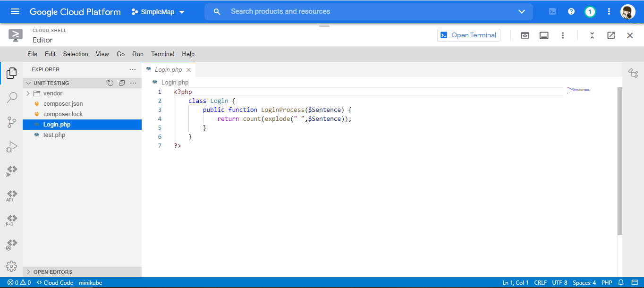Click the Search products and resources field

pyautogui.click(x=368, y=12)
